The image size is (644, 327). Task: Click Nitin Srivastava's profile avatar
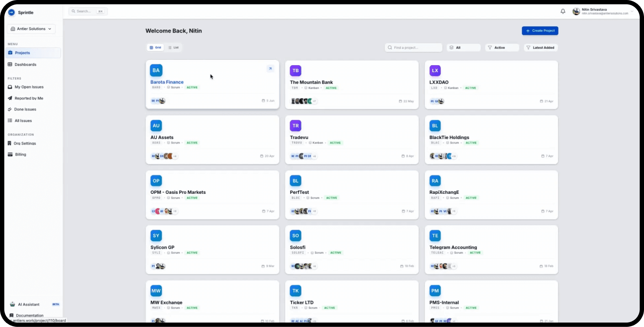coord(576,11)
